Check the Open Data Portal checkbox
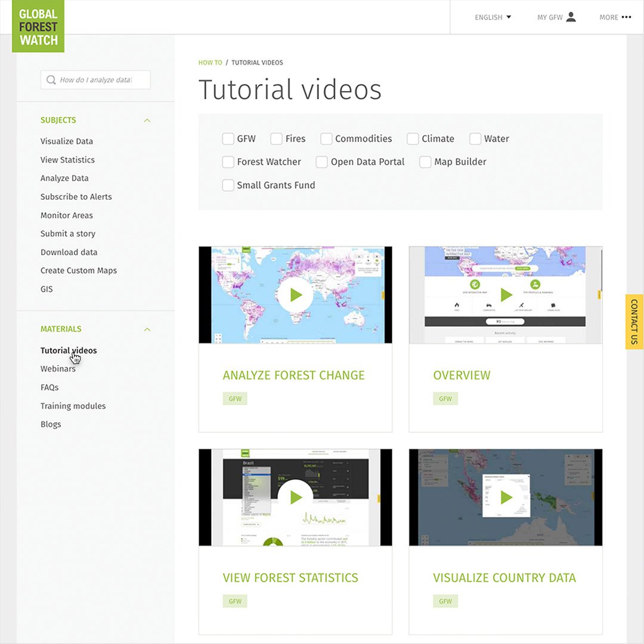 coord(321,162)
